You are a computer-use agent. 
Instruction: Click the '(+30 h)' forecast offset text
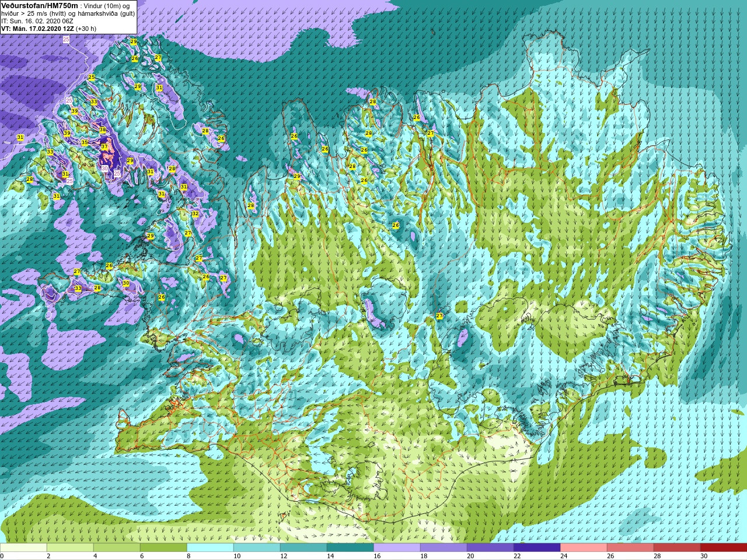87,28
